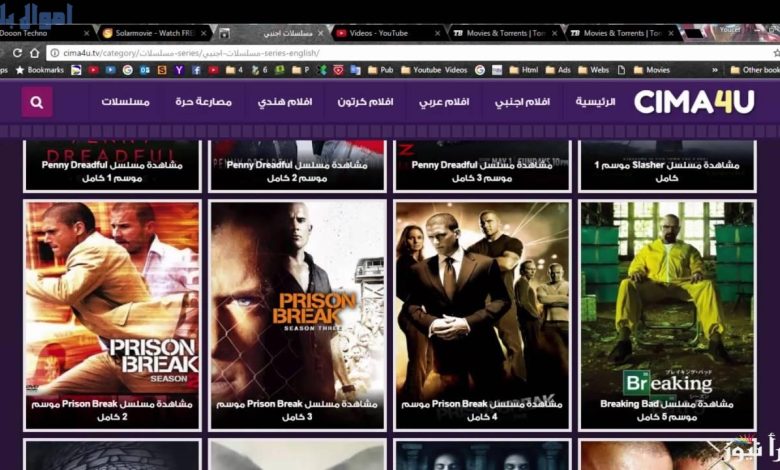This screenshot has height=470, width=780.
Task: Open Penny Dreadful season 2 title link
Action: tap(297, 171)
